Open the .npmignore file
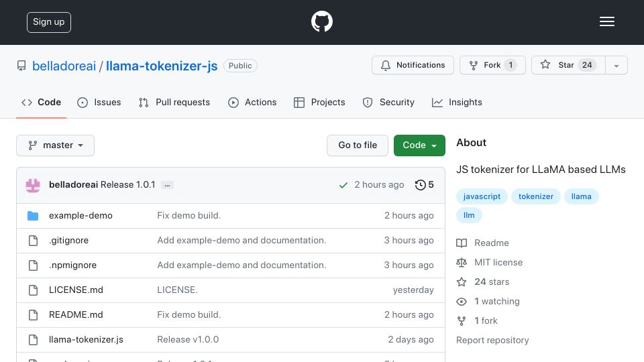The width and height of the screenshot is (644, 362). pos(72,265)
